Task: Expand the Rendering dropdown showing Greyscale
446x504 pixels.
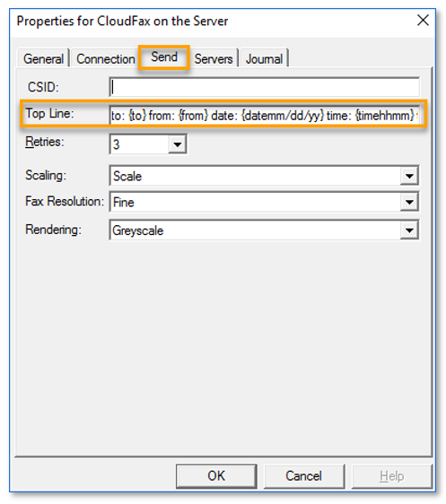Action: (265, 230)
